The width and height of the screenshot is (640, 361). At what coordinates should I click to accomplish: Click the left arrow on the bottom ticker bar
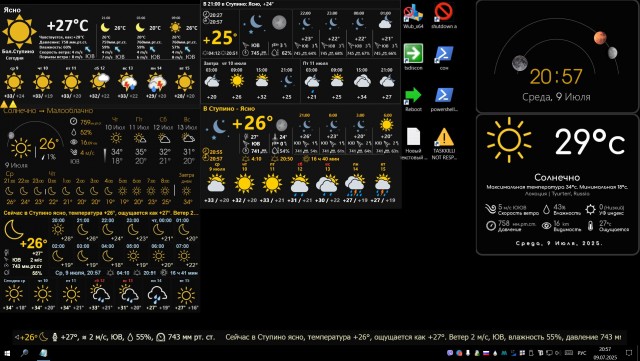click(17, 337)
